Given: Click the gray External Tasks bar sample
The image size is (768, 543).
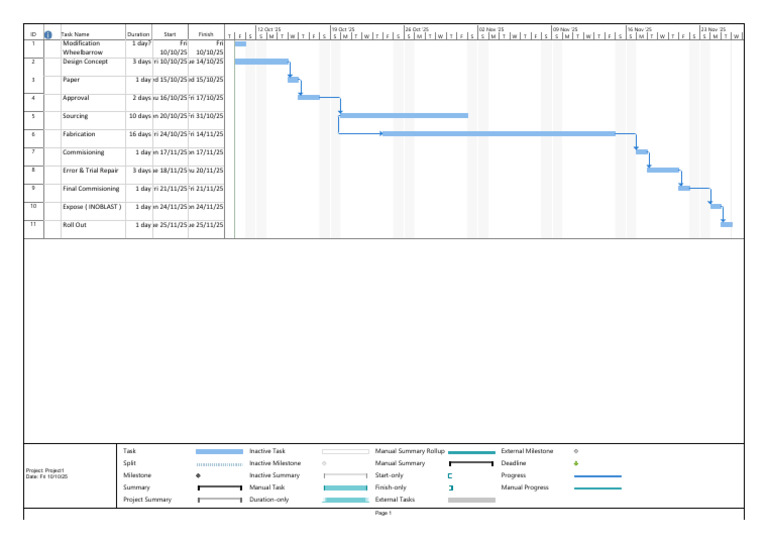Looking at the screenshot, I should (x=472, y=500).
